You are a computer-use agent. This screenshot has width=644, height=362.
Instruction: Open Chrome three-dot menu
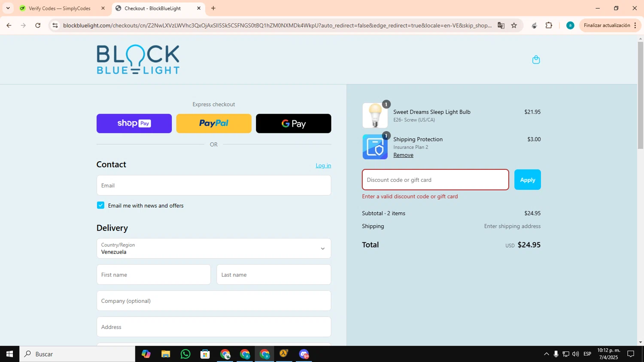[635, 25]
